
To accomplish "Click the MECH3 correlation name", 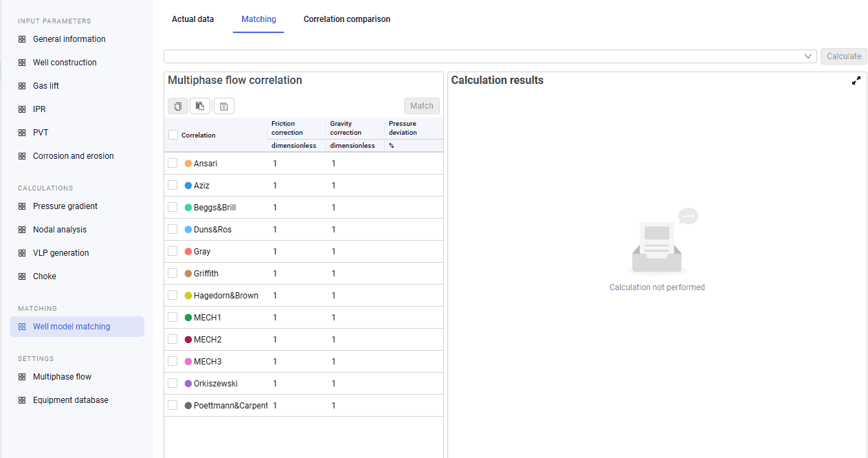I will click(208, 362).
